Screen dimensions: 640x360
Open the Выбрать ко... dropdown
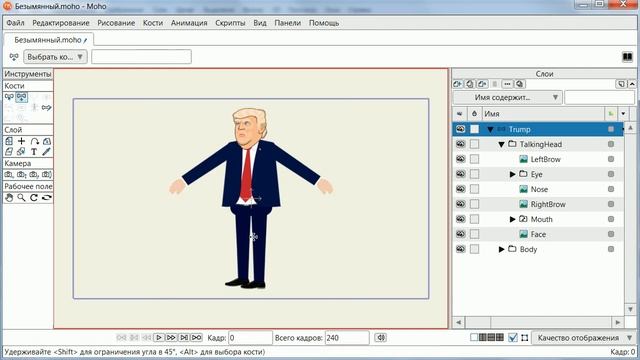tap(55, 57)
